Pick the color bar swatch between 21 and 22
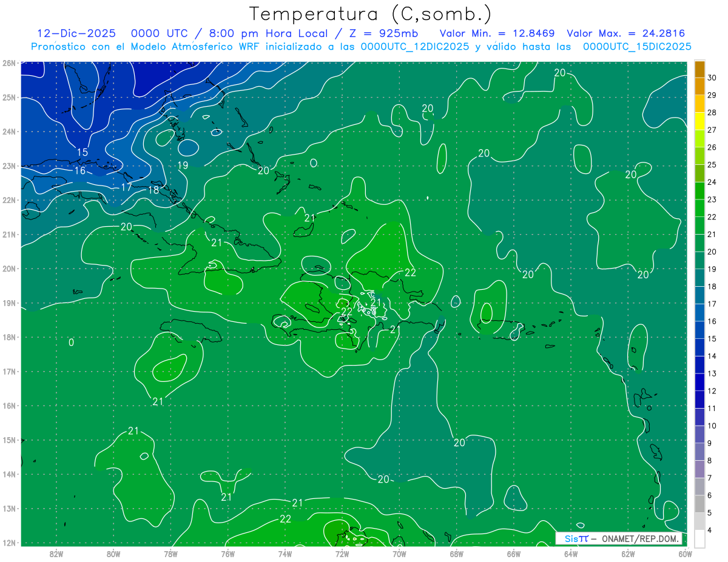The height and width of the screenshot is (562, 728). coord(699,226)
